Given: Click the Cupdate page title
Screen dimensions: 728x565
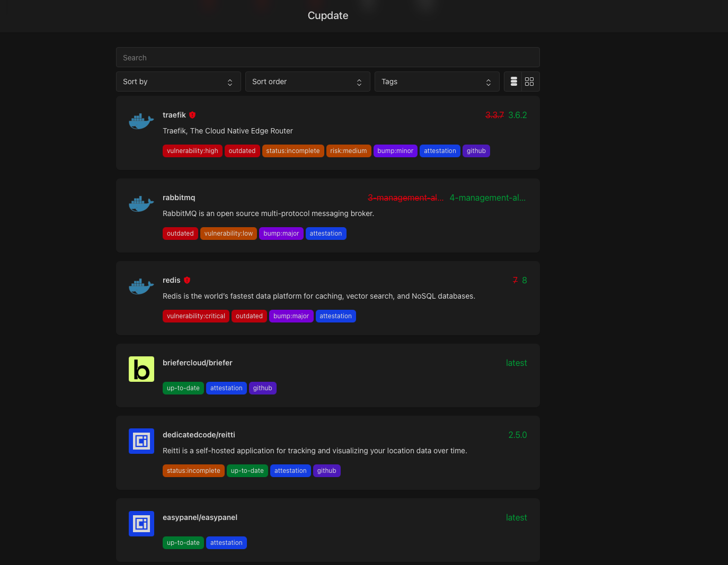Looking at the screenshot, I should pos(328,15).
